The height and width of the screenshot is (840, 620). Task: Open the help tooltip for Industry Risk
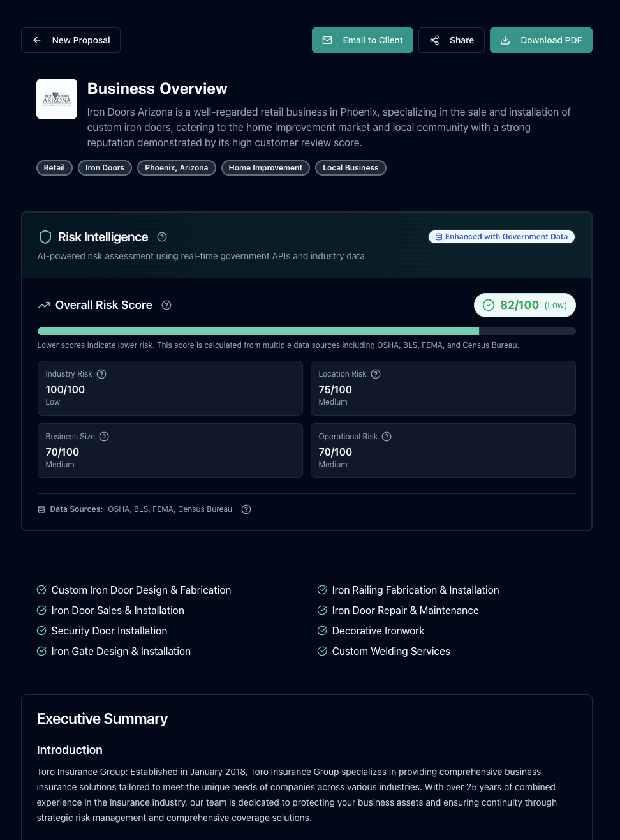point(101,373)
